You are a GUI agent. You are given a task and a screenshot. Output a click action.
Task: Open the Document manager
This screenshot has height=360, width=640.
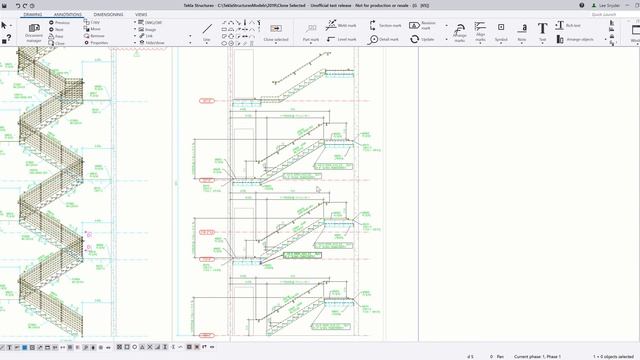click(x=34, y=32)
